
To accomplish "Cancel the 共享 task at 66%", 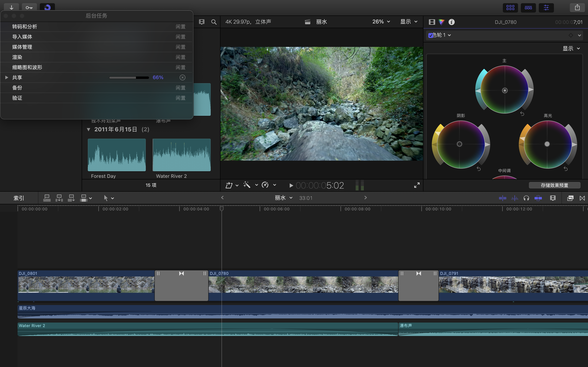I will 183,77.
